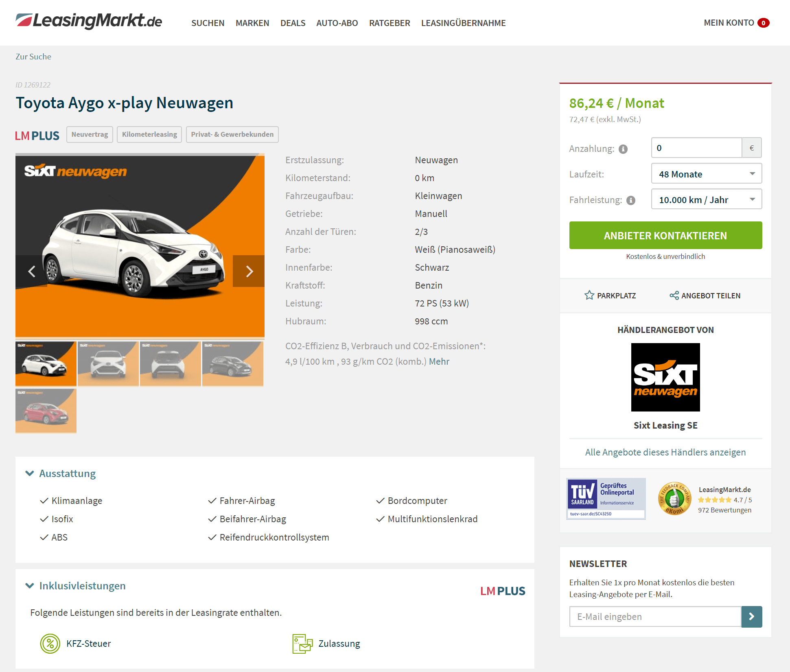The image size is (790, 672).
Task: Click the euro symbol beside Anzahlung
Action: pyautogui.click(x=752, y=148)
